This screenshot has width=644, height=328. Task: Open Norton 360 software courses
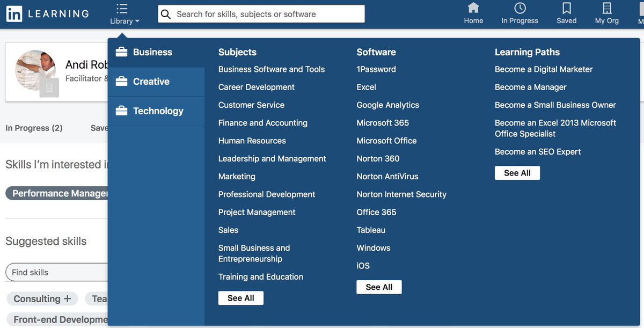coord(378,159)
